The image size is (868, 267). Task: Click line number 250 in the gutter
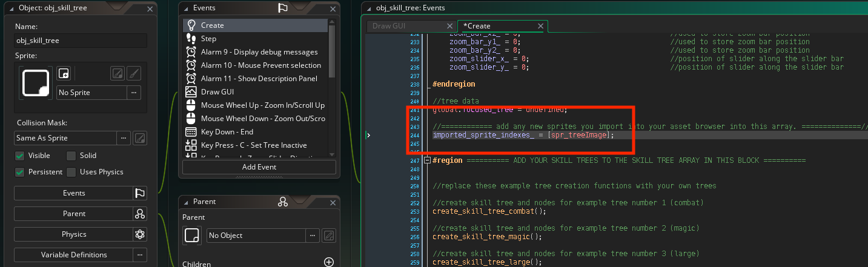(x=414, y=186)
